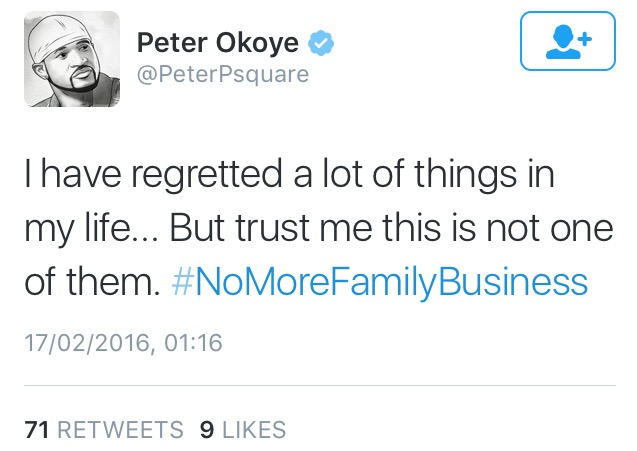Click the 17/02/2016 date stamp
The image size is (637, 451).
[87, 343]
